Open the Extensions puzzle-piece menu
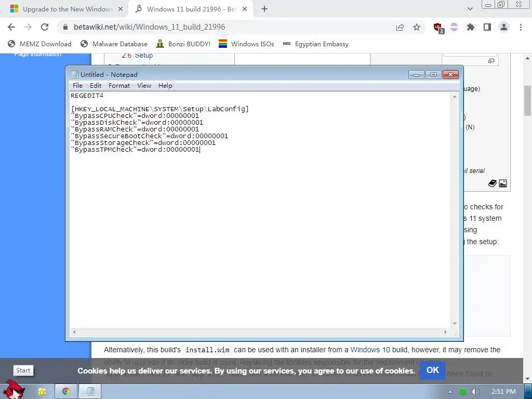This screenshot has width=532, height=399. pos(471,27)
